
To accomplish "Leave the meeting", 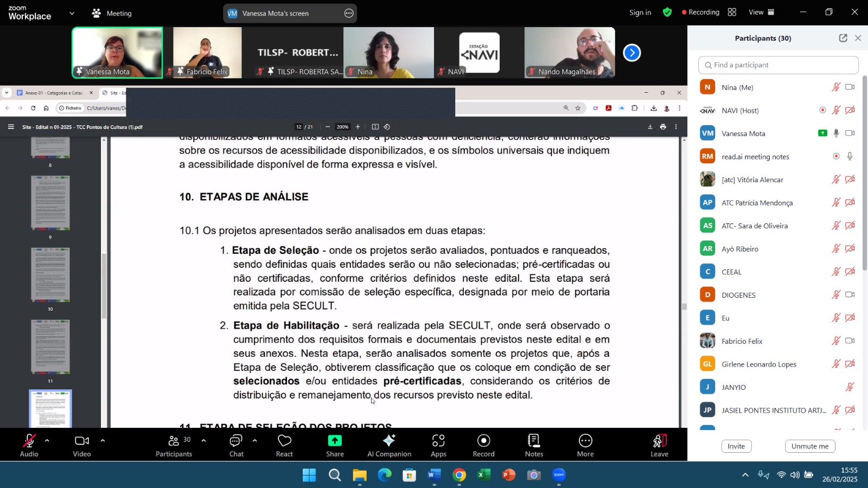I will tap(659, 445).
